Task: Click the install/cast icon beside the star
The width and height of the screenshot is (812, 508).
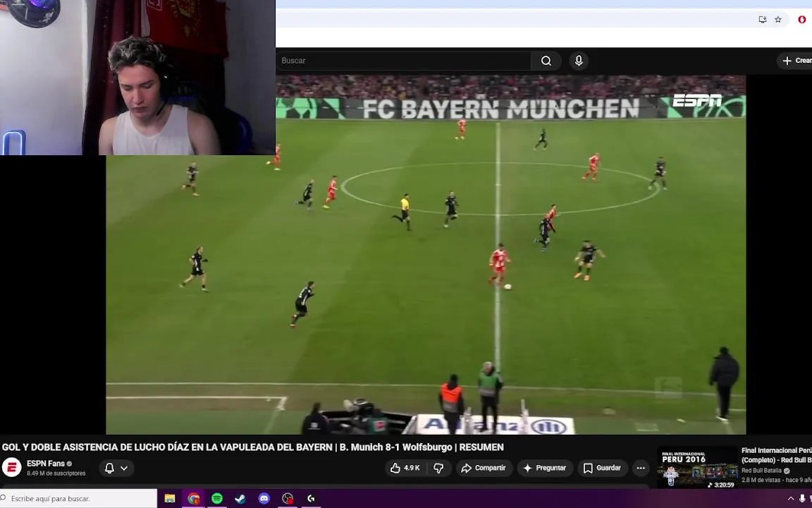Action: [x=762, y=19]
